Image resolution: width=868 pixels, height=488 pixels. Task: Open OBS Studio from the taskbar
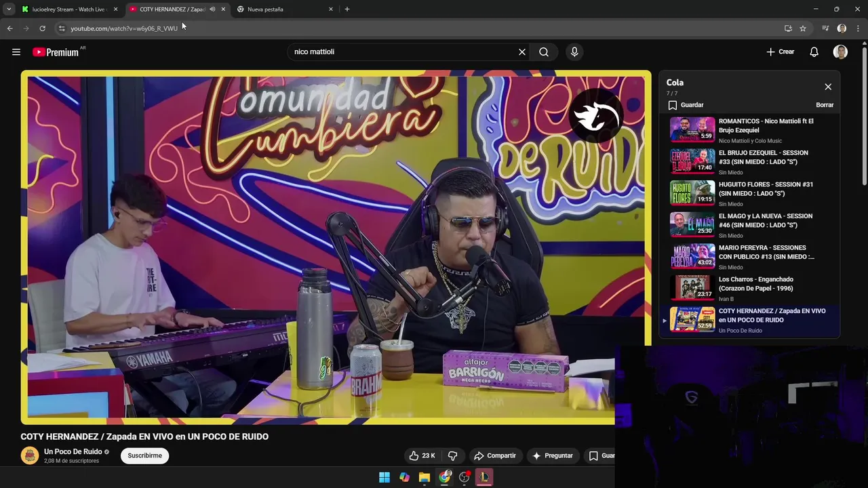click(465, 477)
